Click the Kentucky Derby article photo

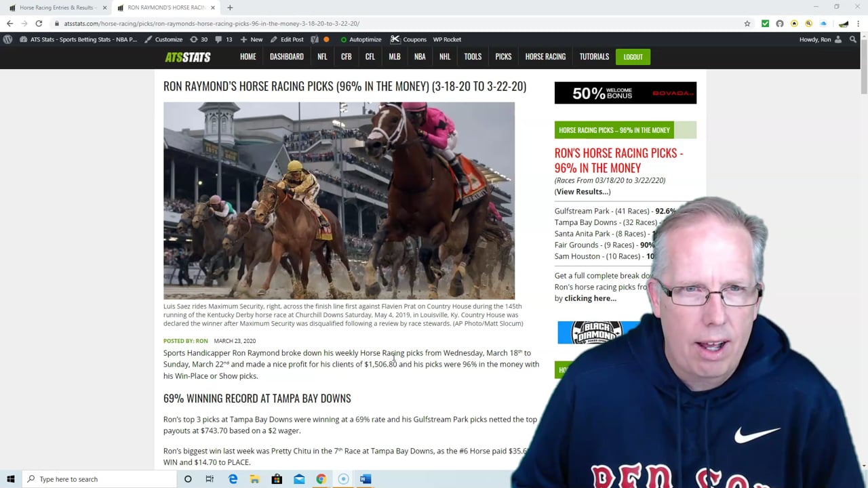pyautogui.click(x=339, y=201)
